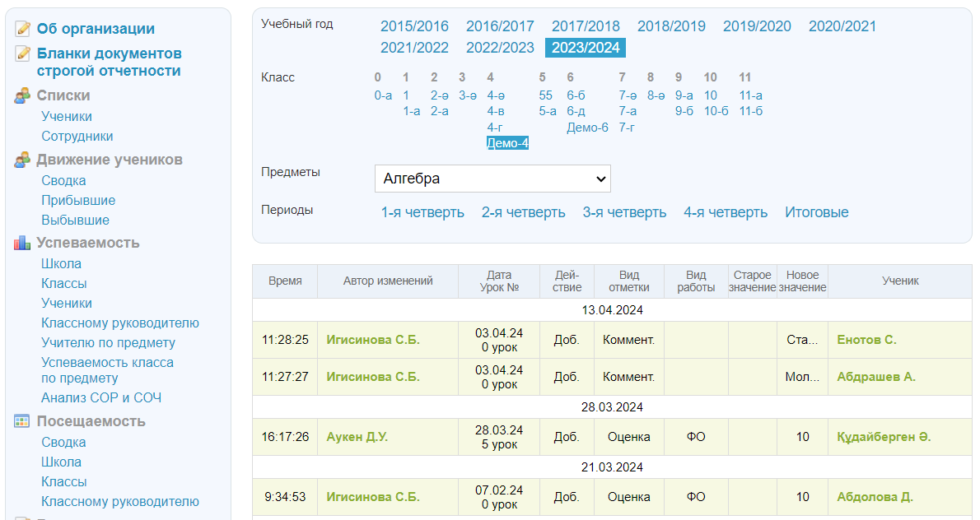
Task: Open the Итоговые period
Action: click(816, 212)
